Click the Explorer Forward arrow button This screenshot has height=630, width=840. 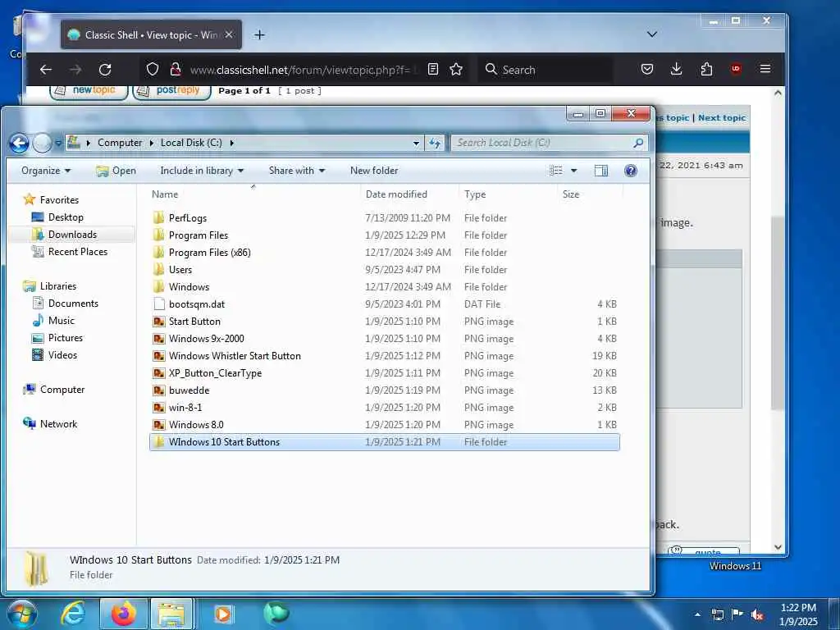[x=43, y=143]
